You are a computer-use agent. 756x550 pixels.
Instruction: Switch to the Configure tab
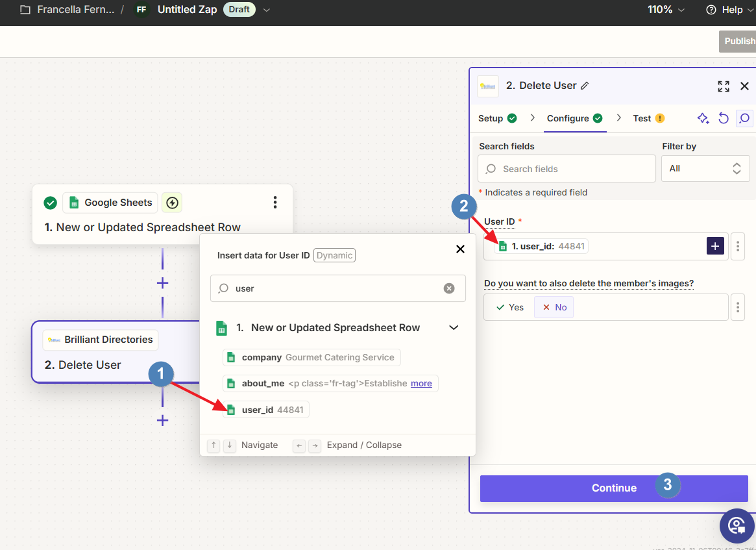tap(575, 118)
